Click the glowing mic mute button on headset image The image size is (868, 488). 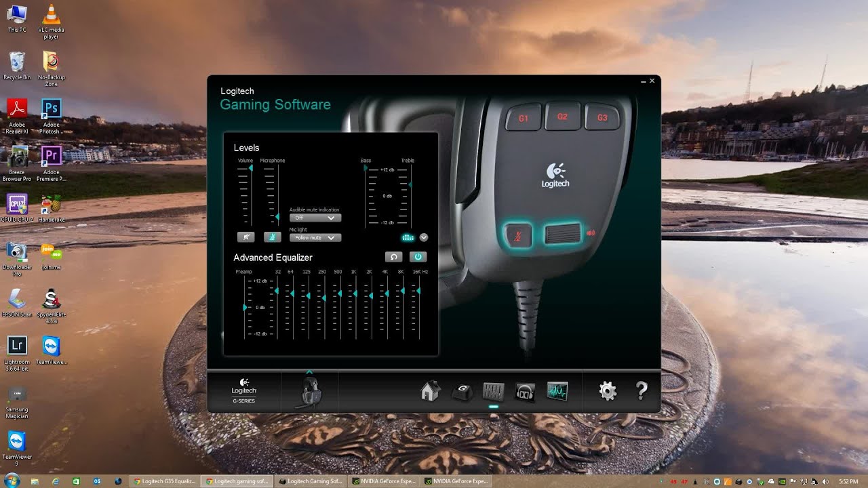coord(519,236)
